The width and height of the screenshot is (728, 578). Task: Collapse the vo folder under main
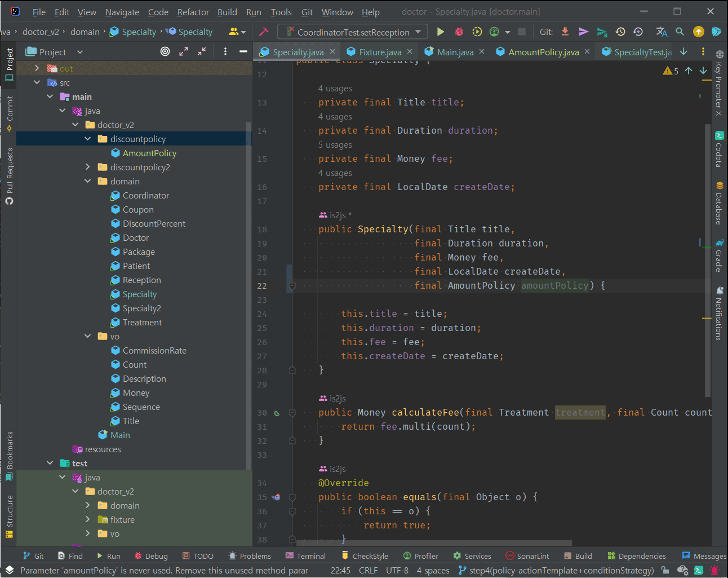[x=88, y=336]
